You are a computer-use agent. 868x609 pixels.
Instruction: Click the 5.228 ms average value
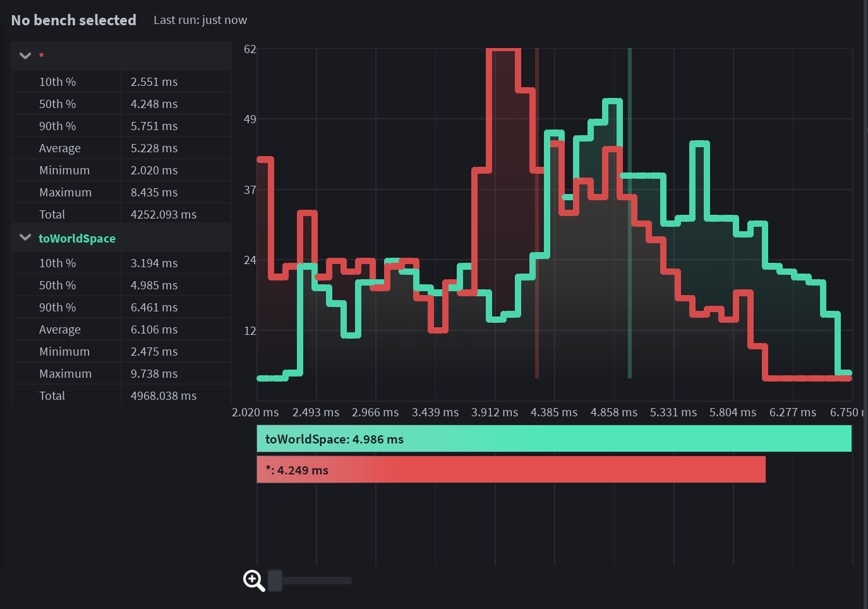(x=154, y=148)
